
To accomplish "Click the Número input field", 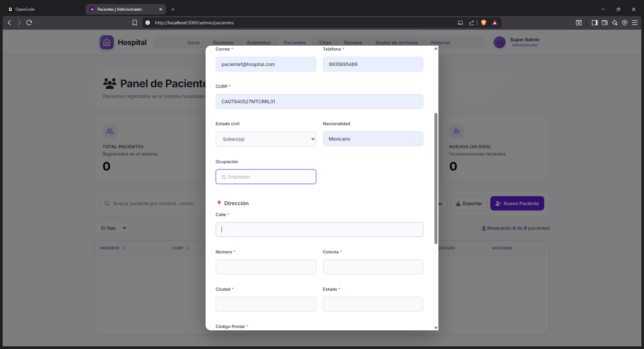I will click(266, 267).
